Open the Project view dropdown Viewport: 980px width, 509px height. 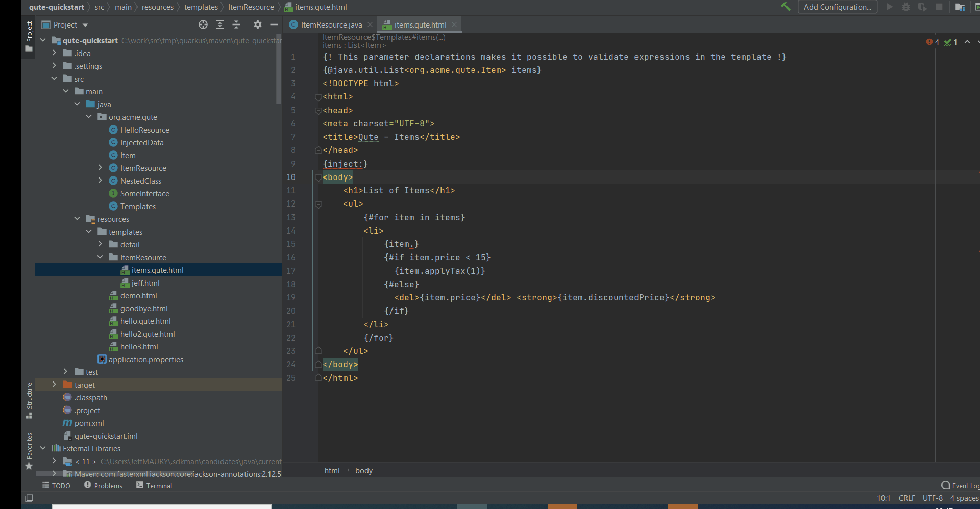coord(64,24)
